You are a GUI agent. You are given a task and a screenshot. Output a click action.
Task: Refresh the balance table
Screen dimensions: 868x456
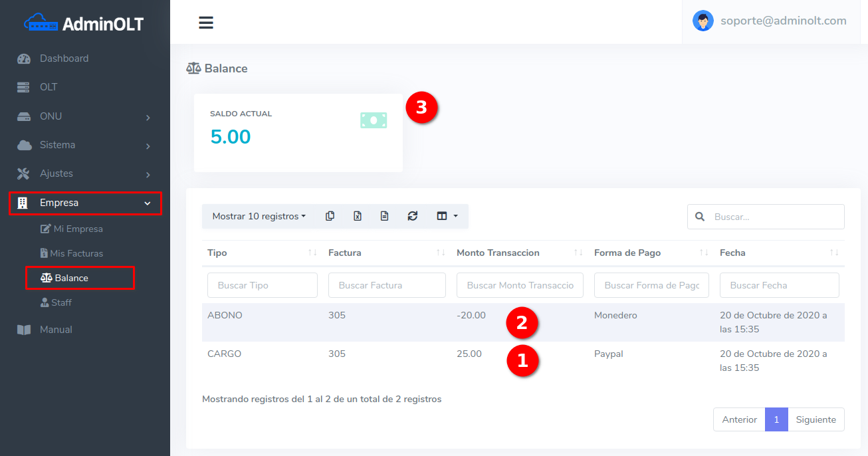click(x=412, y=216)
